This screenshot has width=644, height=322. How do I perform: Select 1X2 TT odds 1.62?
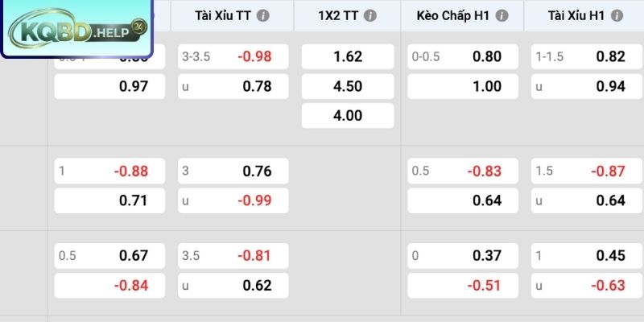(x=348, y=56)
